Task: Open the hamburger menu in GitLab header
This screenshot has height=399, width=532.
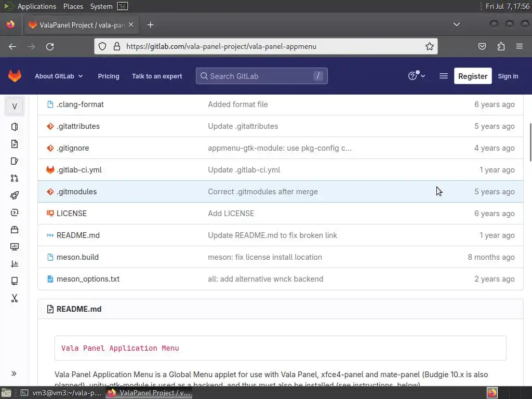Action: pos(444,76)
